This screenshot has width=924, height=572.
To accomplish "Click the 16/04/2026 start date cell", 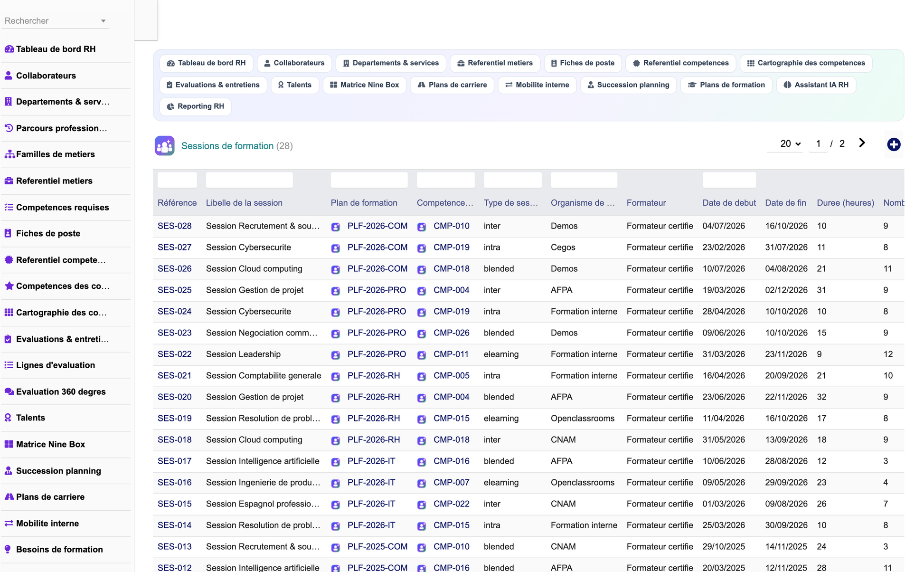I will 724,376.
